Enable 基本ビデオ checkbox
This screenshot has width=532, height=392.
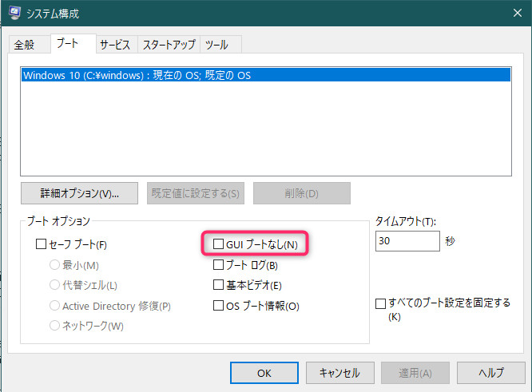[x=220, y=285]
